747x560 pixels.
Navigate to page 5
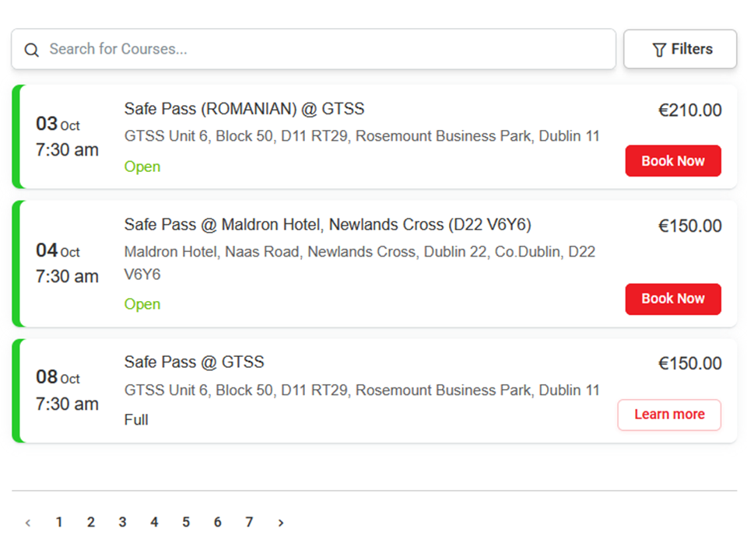point(186,523)
